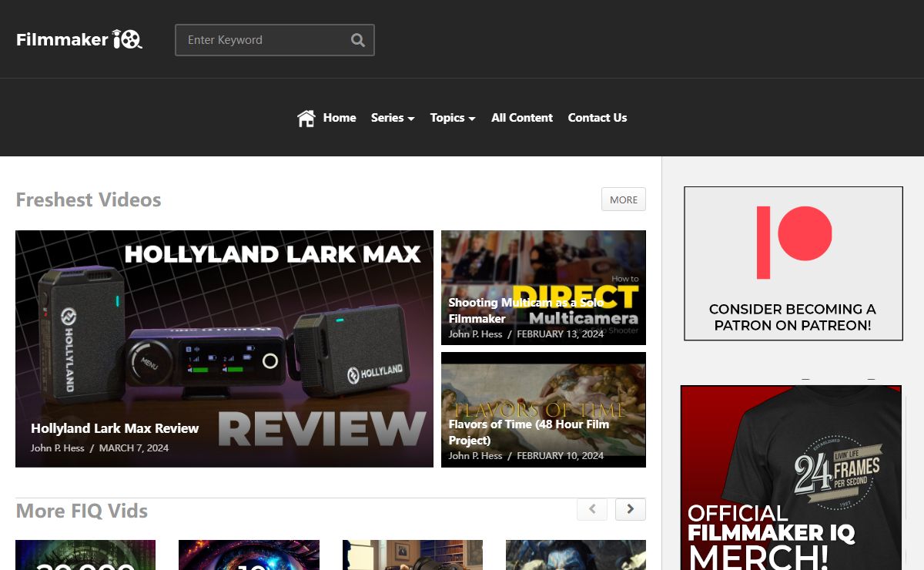Open the Shooting Multicam as a Solo Filmmaker link
The height and width of the screenshot is (570, 924).
click(526, 310)
